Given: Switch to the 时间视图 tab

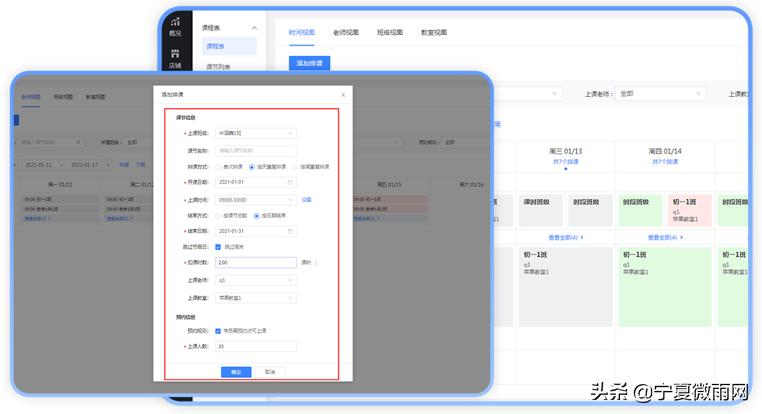Looking at the screenshot, I should pos(301,33).
